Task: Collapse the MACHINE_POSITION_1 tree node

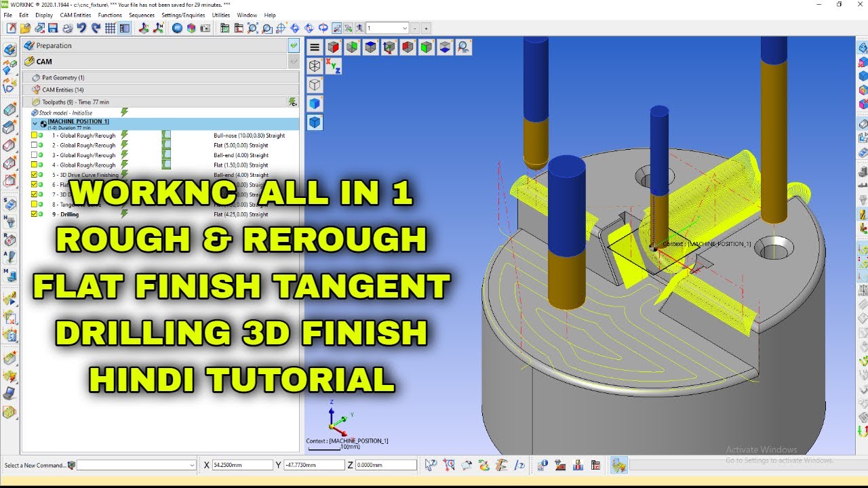Action: tap(35, 124)
